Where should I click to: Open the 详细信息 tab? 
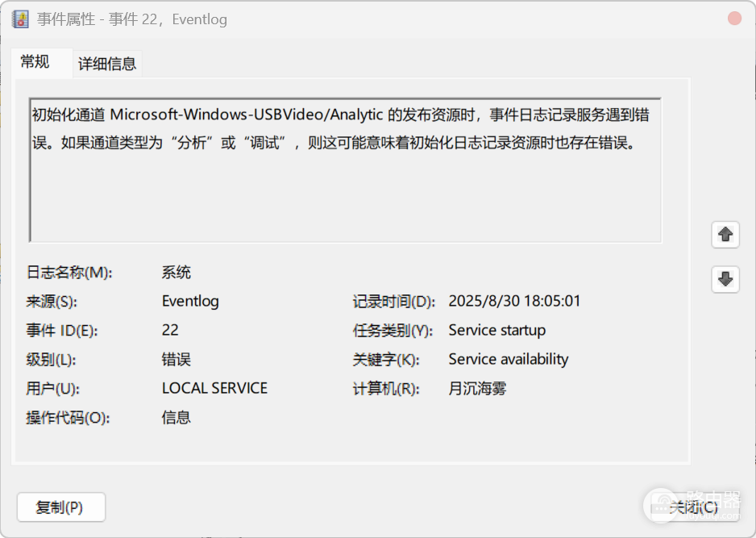click(x=107, y=64)
